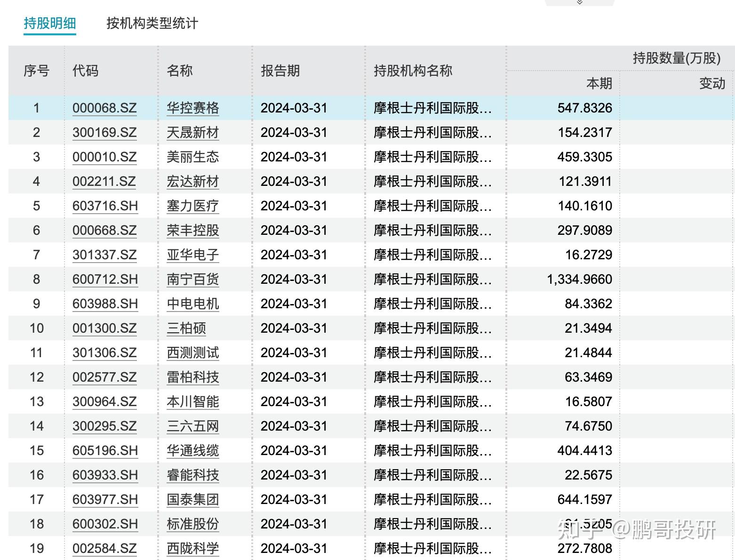
Task: Collapse panel using top double-chevron handle
Action: click(580, 3)
